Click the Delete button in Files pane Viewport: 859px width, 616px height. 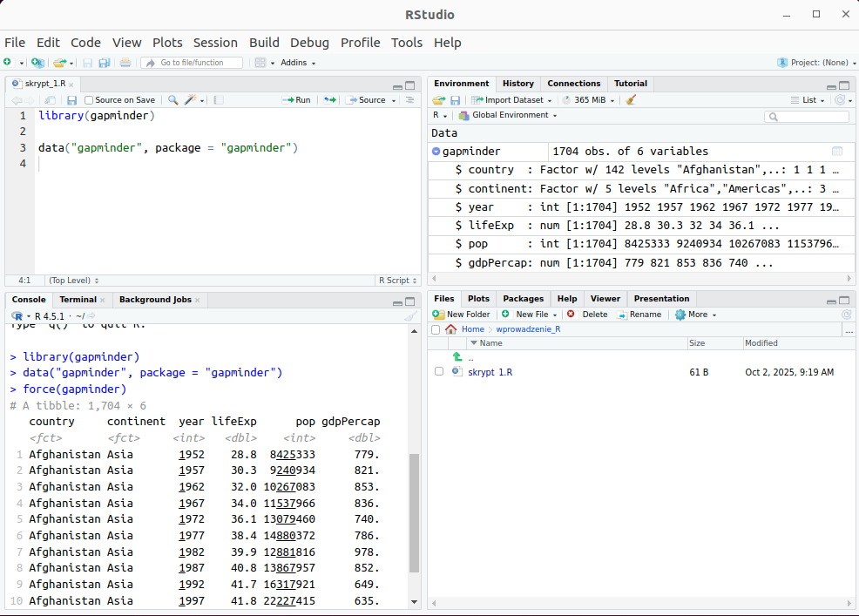(587, 315)
